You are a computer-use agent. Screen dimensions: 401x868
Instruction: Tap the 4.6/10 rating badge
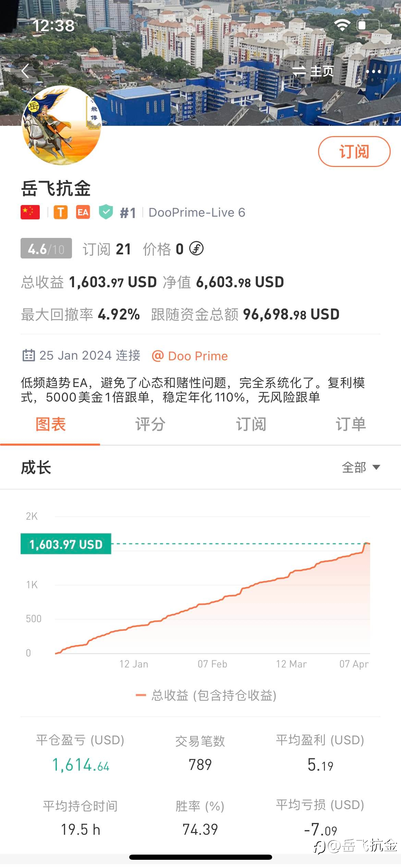pyautogui.click(x=46, y=249)
